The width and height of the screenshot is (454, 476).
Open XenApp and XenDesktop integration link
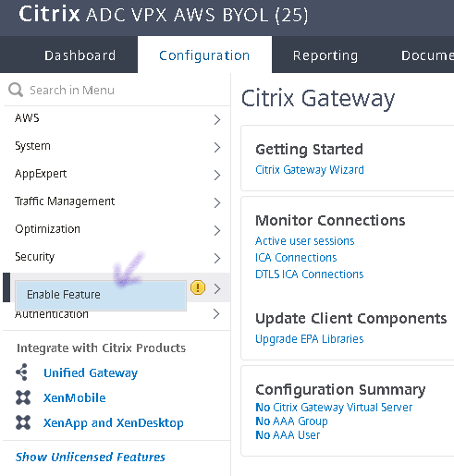pos(114,423)
